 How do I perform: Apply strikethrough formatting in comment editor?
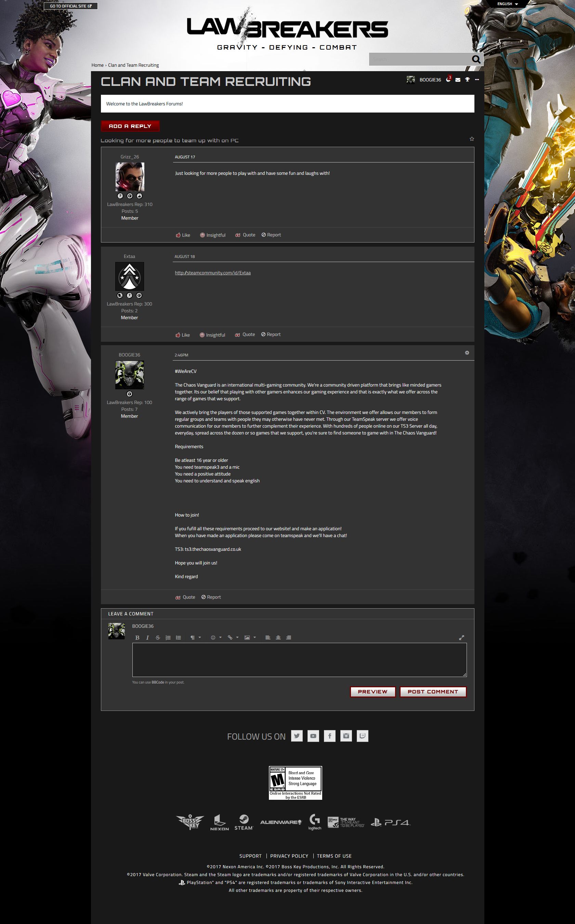[158, 638]
